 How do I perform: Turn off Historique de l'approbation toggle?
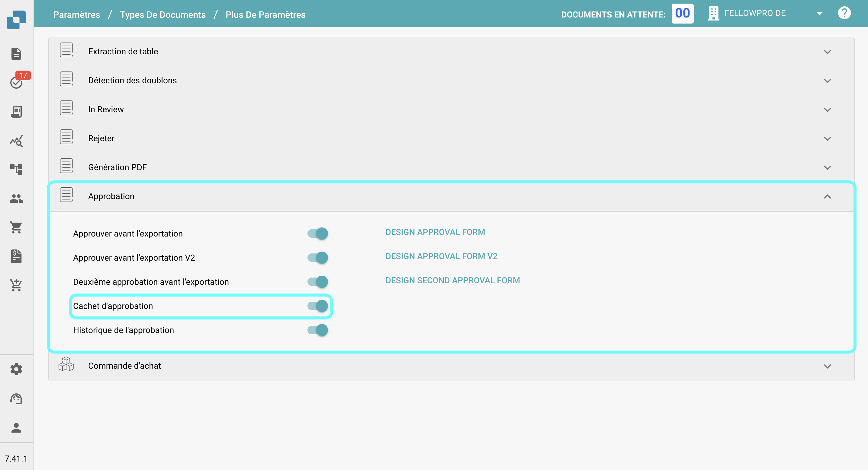(x=317, y=330)
